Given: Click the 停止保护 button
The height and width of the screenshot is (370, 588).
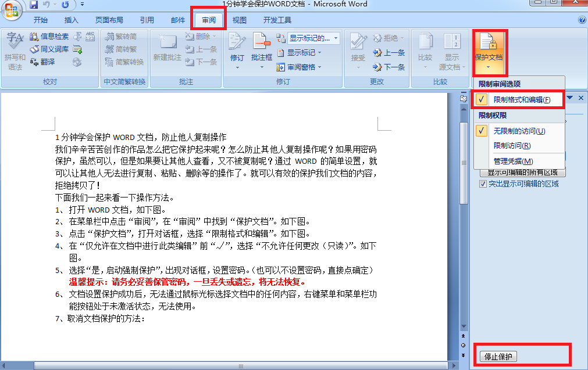Looking at the screenshot, I should point(498,357).
